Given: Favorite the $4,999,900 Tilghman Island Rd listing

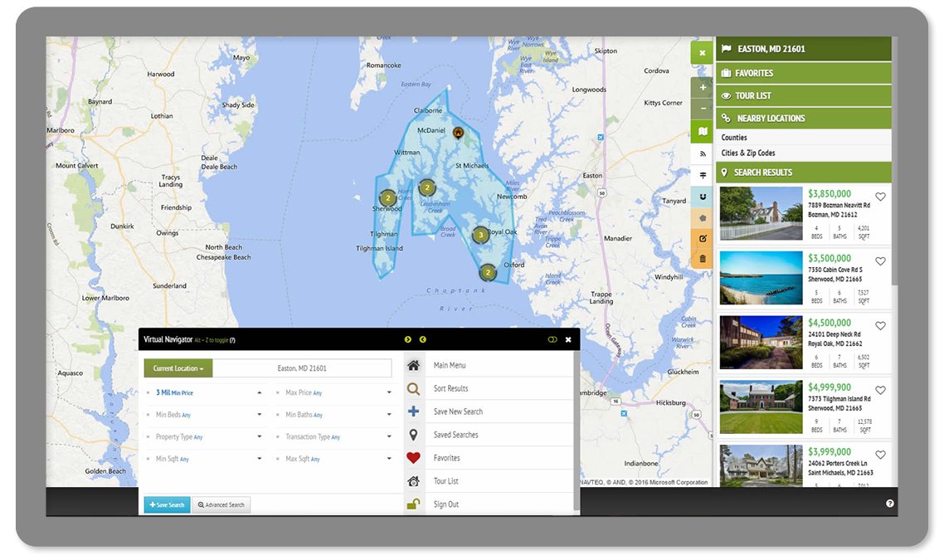Looking at the screenshot, I should coord(880,390).
